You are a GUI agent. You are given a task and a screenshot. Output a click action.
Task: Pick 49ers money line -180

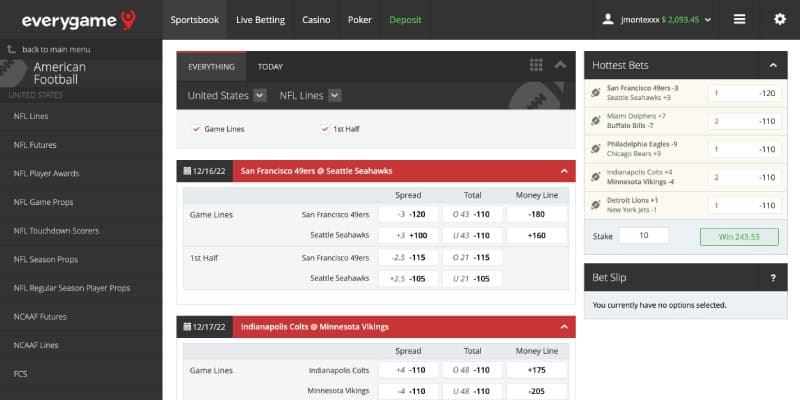(x=536, y=214)
